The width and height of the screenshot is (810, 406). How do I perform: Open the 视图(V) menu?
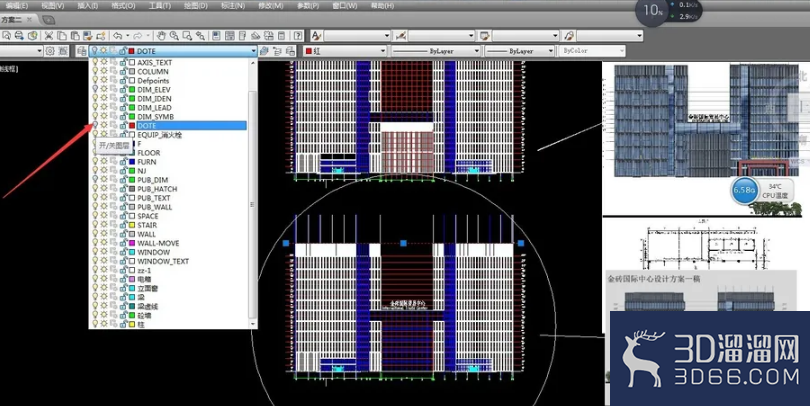pyautogui.click(x=53, y=6)
